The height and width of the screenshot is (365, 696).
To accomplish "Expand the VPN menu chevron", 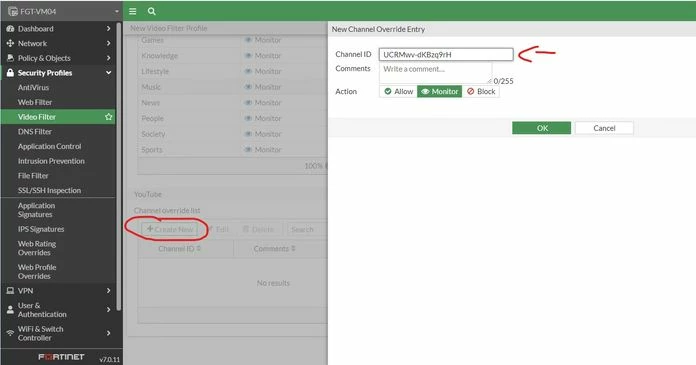I will click(108, 291).
